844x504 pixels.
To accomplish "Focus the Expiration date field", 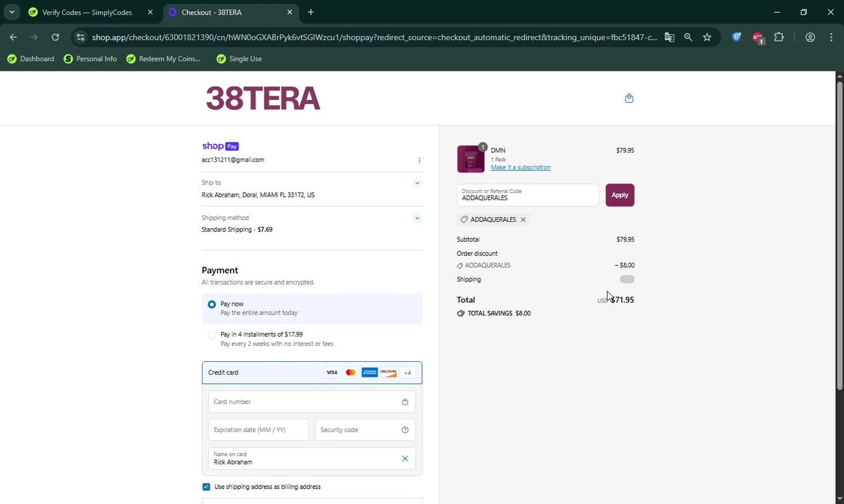I will tap(259, 430).
